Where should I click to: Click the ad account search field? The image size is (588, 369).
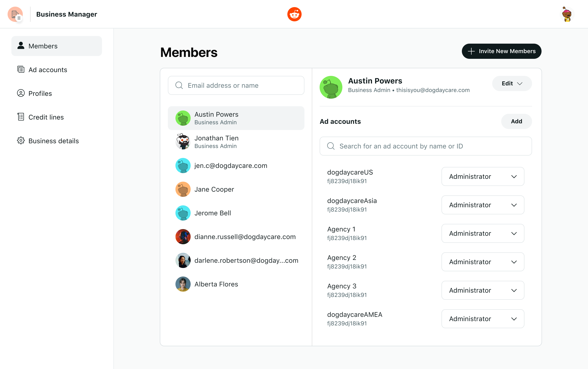pos(426,146)
